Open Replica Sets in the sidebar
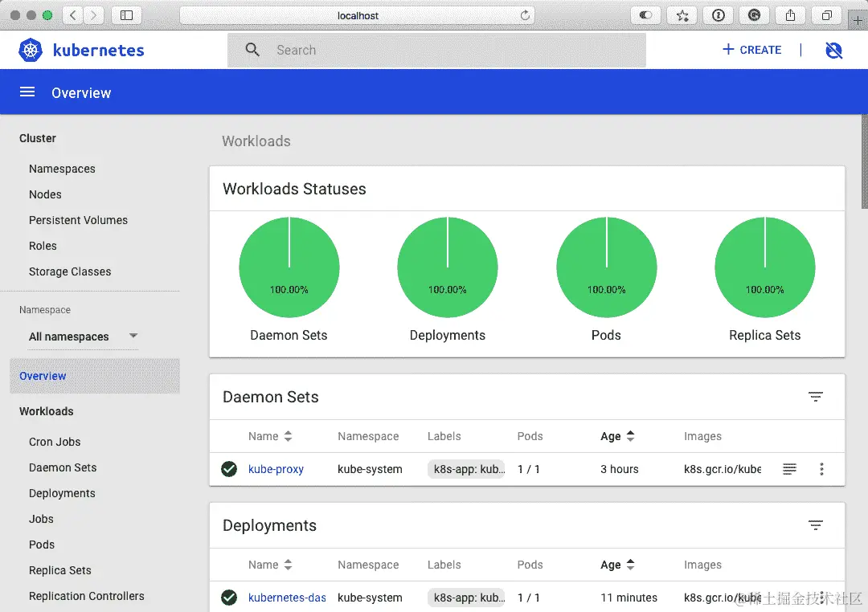The image size is (868, 612). (x=59, y=570)
